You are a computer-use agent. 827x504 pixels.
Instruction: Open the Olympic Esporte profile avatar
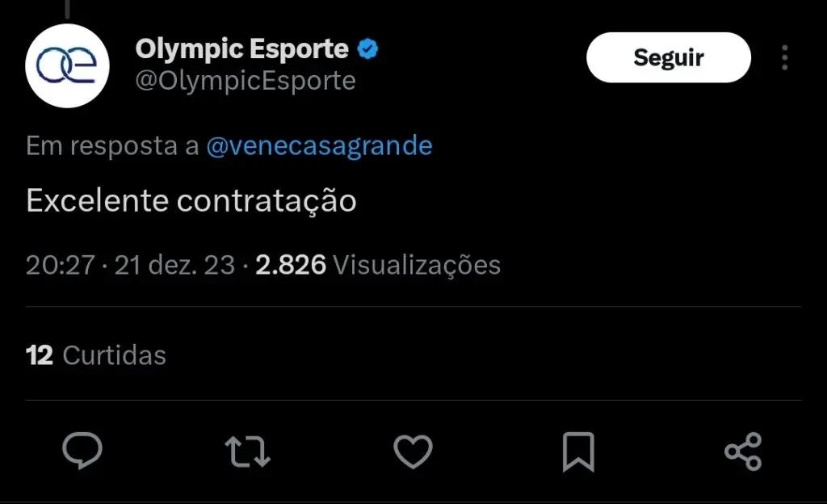click(x=67, y=66)
